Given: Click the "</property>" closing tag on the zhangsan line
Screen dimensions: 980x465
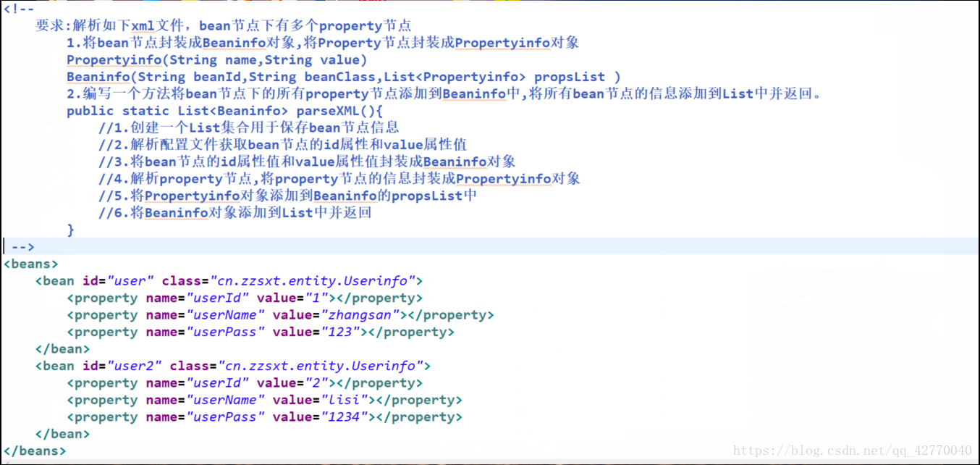Looking at the screenshot, I should 452,315.
